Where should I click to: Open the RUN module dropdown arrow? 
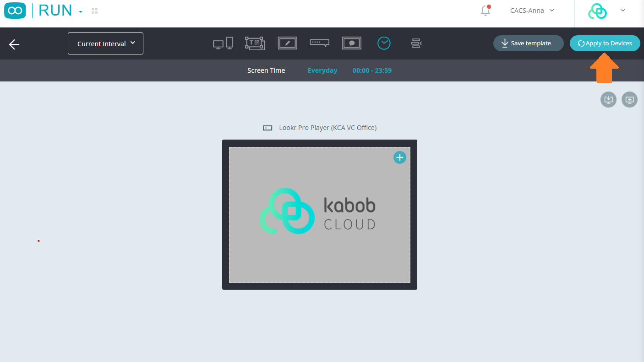click(81, 11)
